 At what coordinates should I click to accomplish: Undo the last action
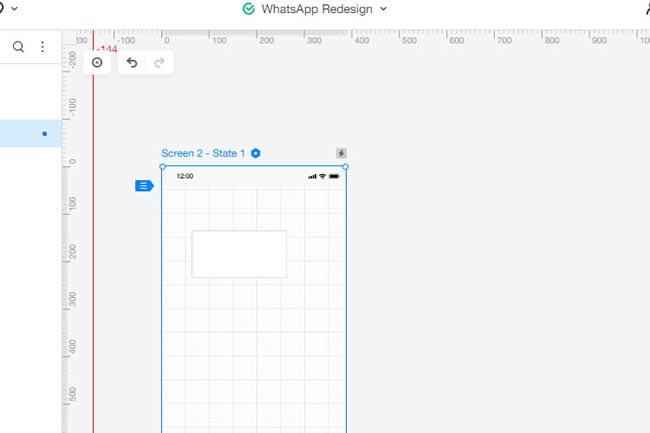click(132, 63)
